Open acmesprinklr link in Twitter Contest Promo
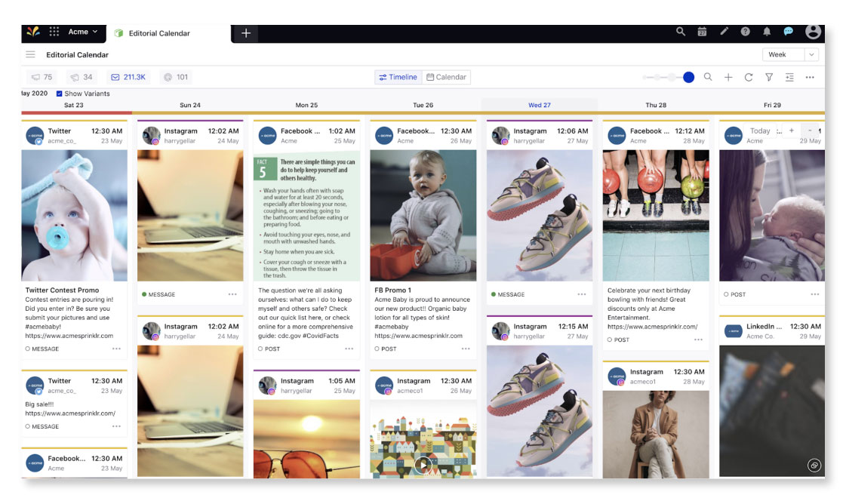 tap(69, 336)
